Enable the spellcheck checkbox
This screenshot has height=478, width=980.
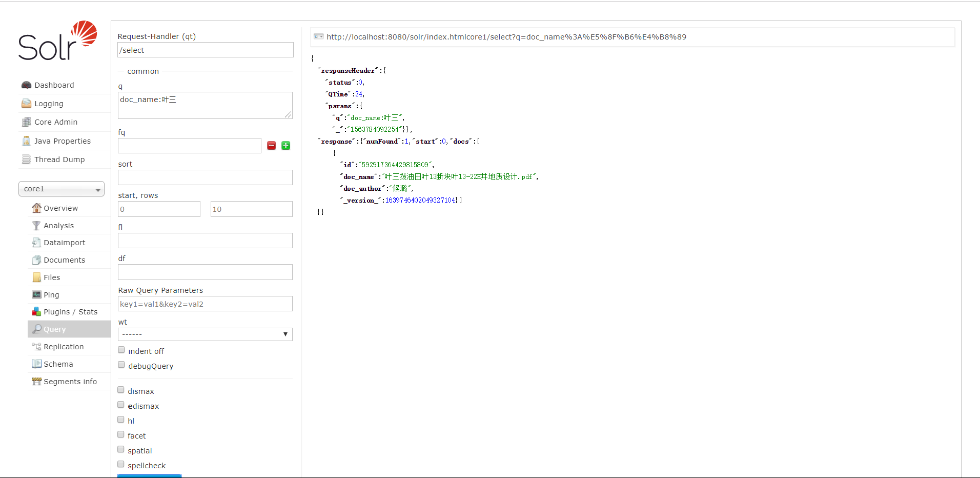(121, 465)
